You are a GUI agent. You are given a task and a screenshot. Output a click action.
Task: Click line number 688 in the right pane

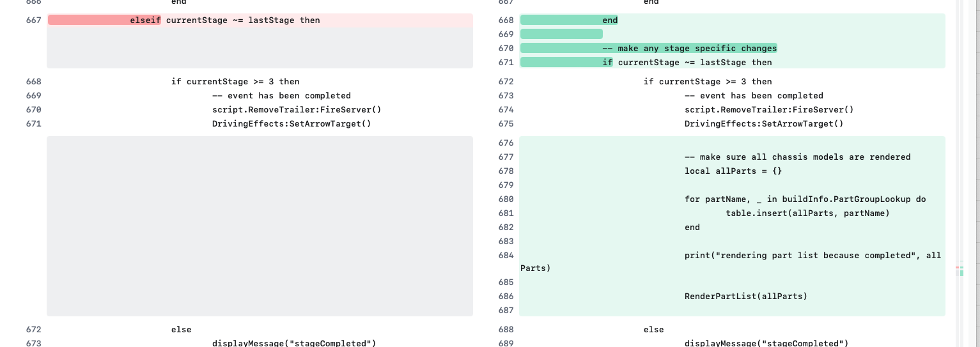point(506,330)
